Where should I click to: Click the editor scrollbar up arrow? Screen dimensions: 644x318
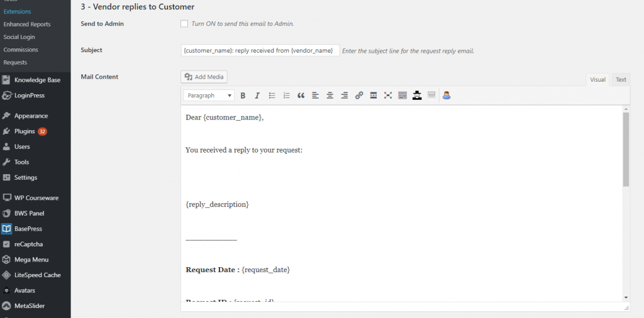click(626, 109)
